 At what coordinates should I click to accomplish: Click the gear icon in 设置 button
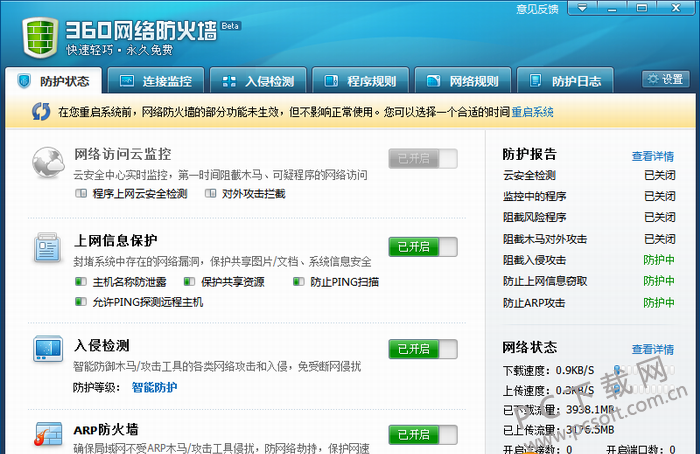(x=653, y=79)
